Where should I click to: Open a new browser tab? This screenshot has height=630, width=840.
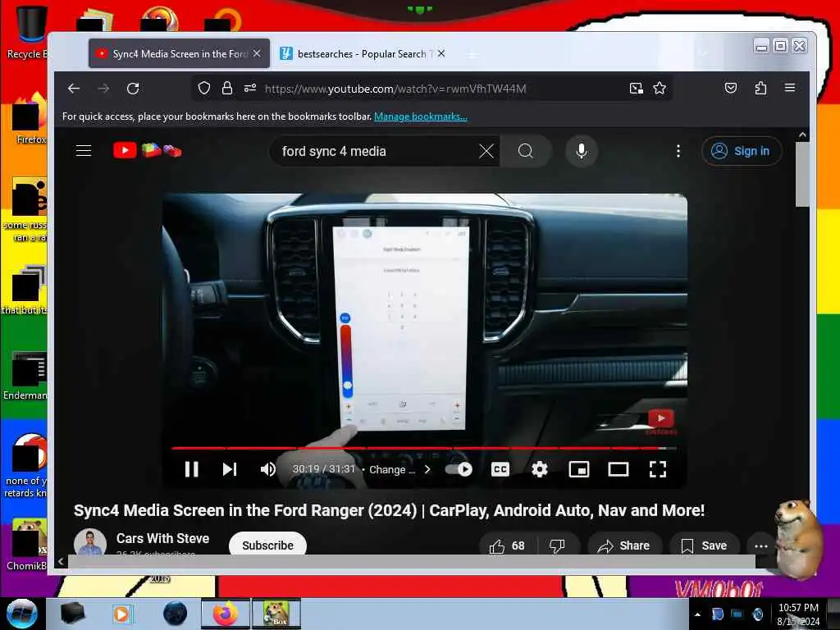pos(472,55)
